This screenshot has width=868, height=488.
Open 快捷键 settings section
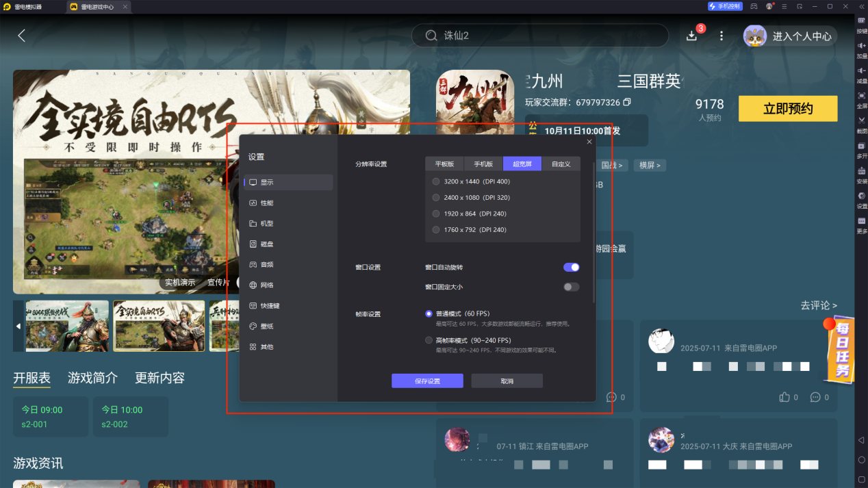click(x=288, y=305)
